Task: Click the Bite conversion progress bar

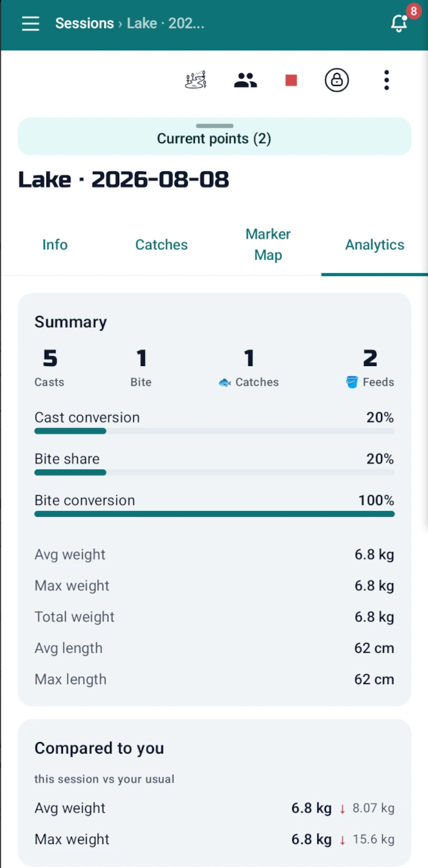Action: [x=215, y=514]
